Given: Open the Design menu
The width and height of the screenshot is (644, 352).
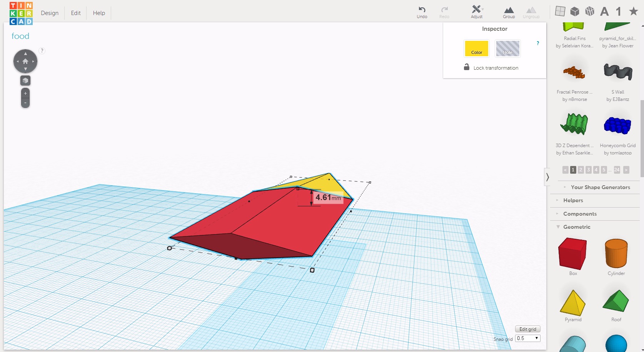Looking at the screenshot, I should (x=50, y=13).
